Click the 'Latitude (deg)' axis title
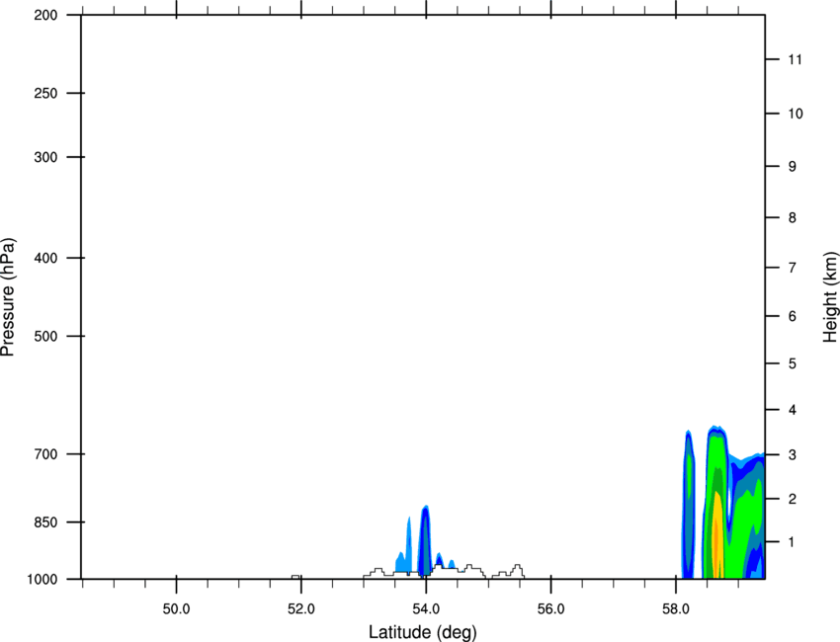 point(422,632)
